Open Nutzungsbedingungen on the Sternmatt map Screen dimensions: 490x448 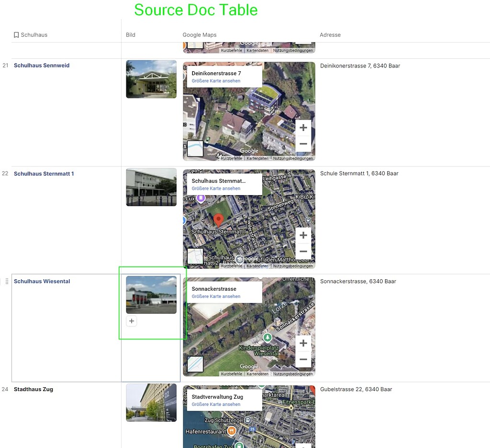pyautogui.click(x=292, y=266)
